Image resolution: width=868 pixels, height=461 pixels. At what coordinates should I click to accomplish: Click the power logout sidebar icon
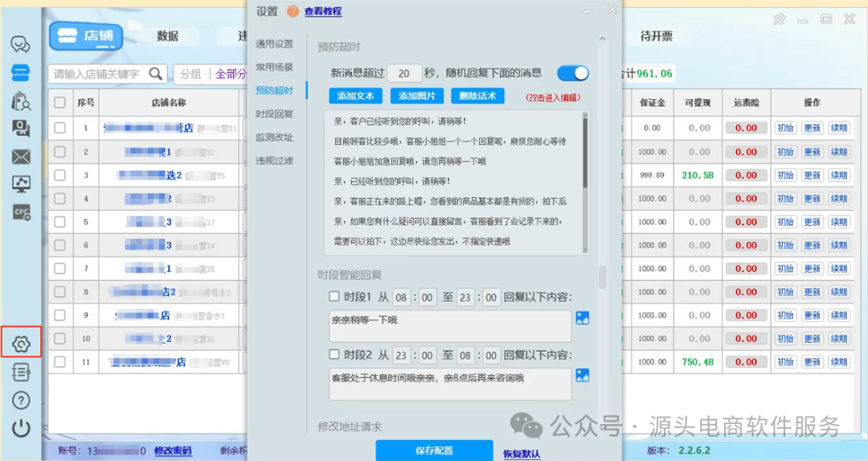pos(21,428)
